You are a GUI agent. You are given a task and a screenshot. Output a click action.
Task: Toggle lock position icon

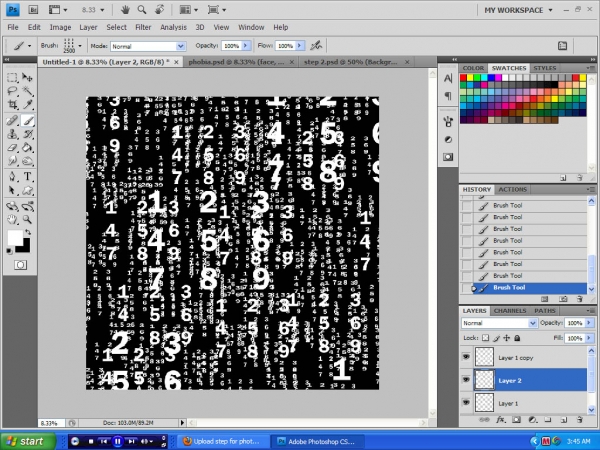pyautogui.click(x=507, y=338)
